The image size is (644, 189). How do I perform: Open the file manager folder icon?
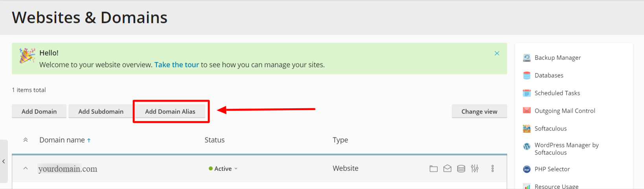(x=433, y=169)
